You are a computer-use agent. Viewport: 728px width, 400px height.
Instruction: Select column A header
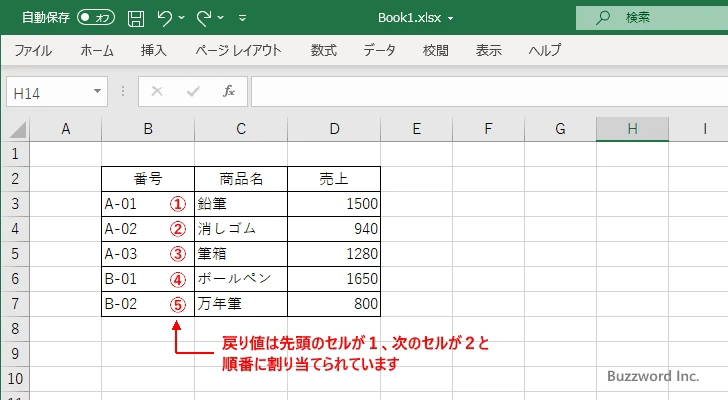65,129
